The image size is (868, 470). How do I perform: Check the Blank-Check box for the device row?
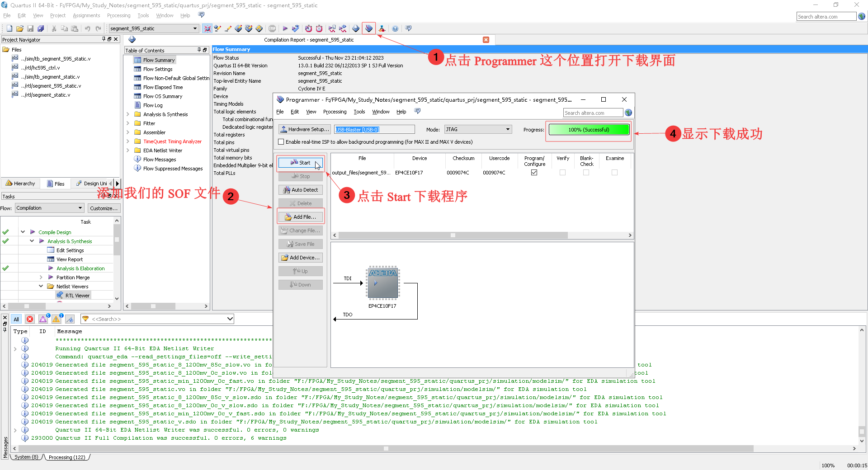586,173
